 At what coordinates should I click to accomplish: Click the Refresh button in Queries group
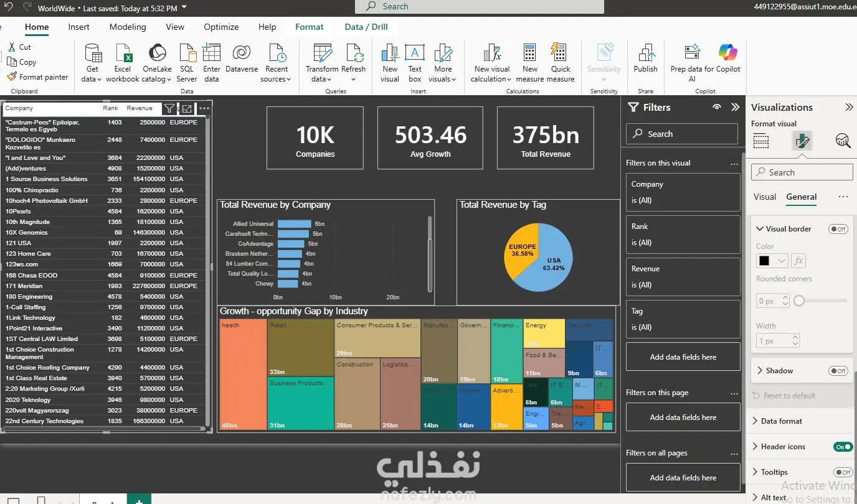click(354, 63)
